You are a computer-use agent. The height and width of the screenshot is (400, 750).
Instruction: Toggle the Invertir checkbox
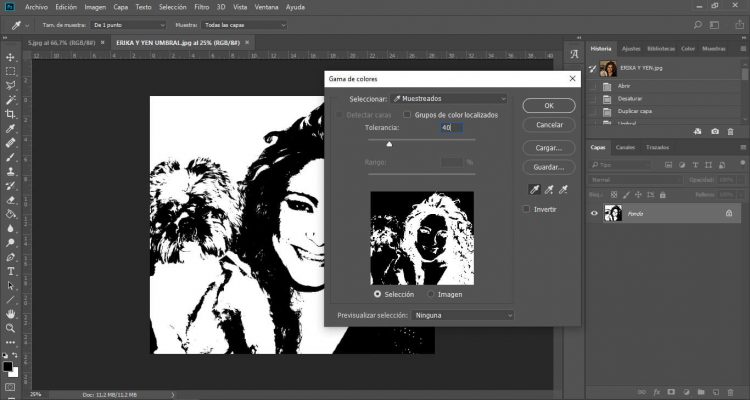527,209
